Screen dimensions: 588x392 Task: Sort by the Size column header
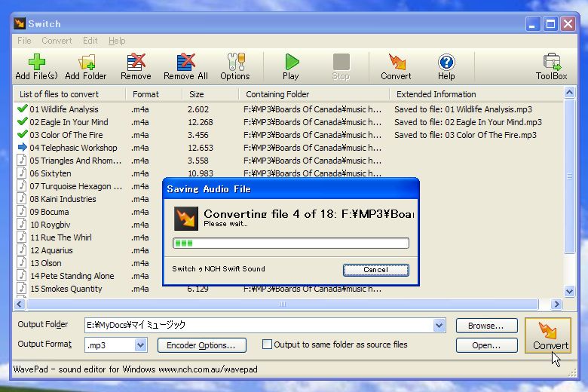pyautogui.click(x=211, y=94)
